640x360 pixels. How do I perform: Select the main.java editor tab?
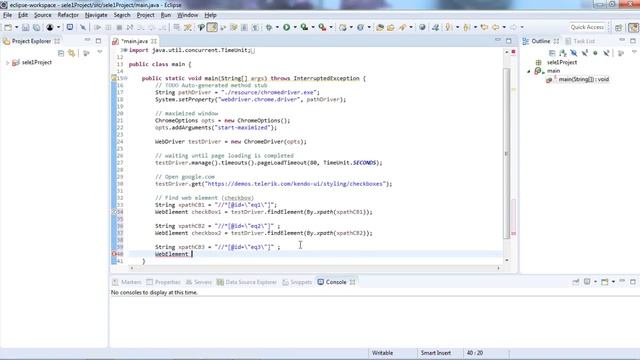pyautogui.click(x=134, y=41)
